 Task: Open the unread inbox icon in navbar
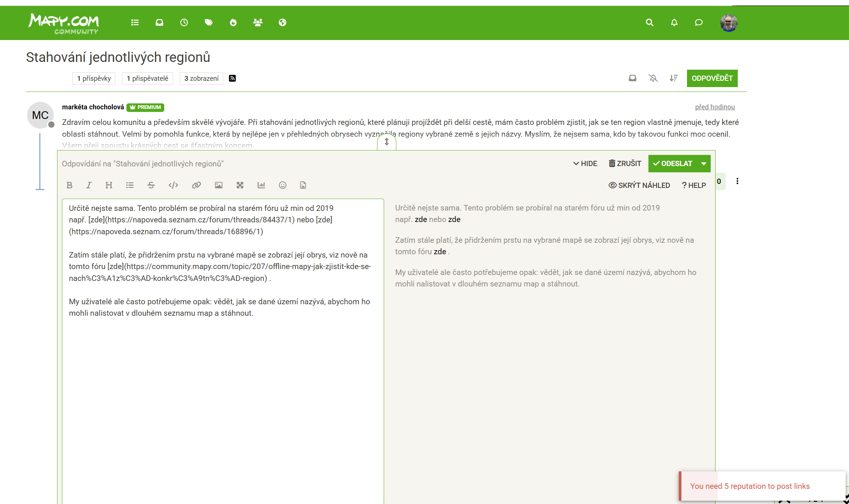(159, 23)
